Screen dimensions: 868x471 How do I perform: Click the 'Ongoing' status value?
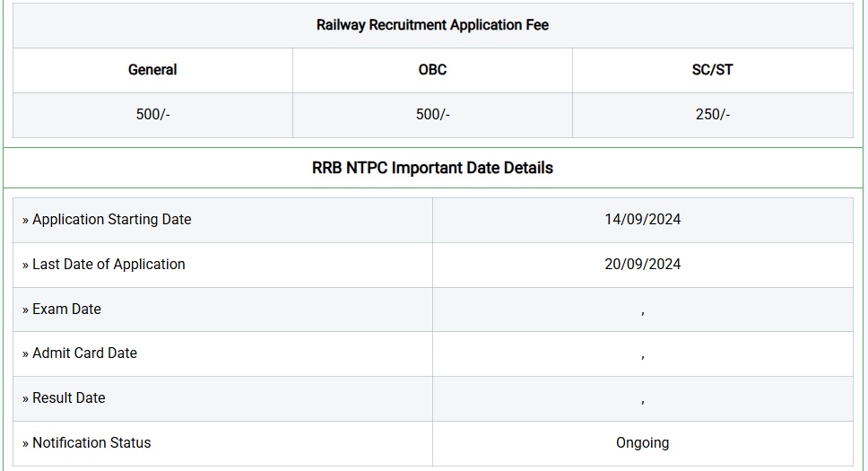coord(643,443)
